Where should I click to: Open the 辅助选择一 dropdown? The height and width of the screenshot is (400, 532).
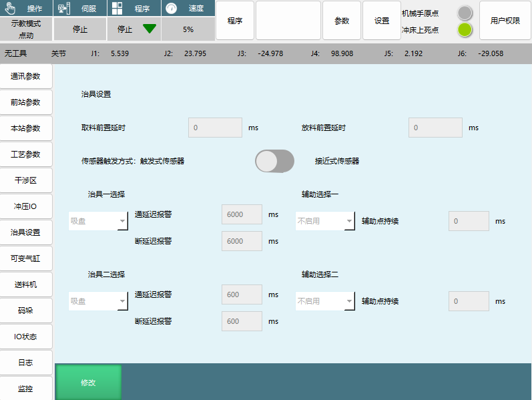(x=325, y=221)
